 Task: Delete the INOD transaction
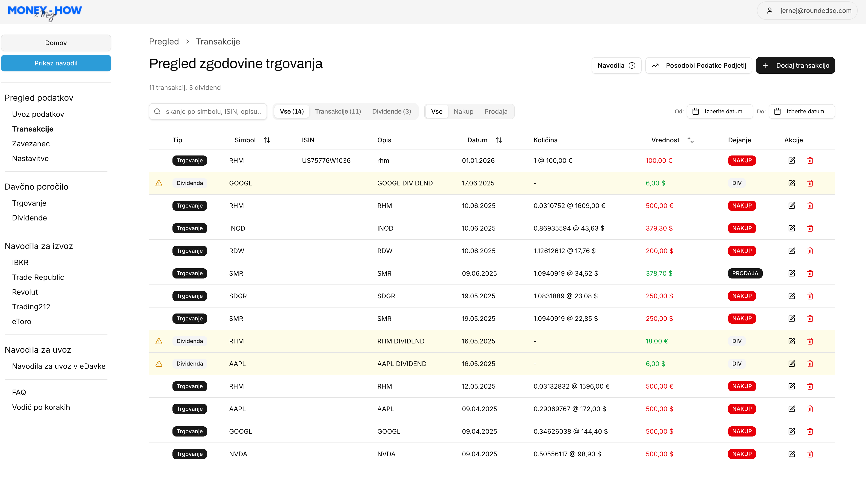pos(810,228)
